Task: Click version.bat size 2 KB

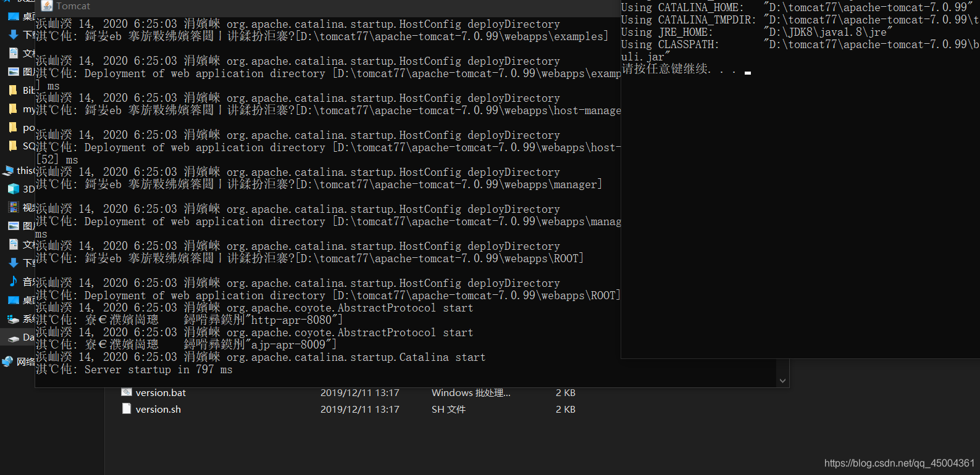Action: coord(566,393)
